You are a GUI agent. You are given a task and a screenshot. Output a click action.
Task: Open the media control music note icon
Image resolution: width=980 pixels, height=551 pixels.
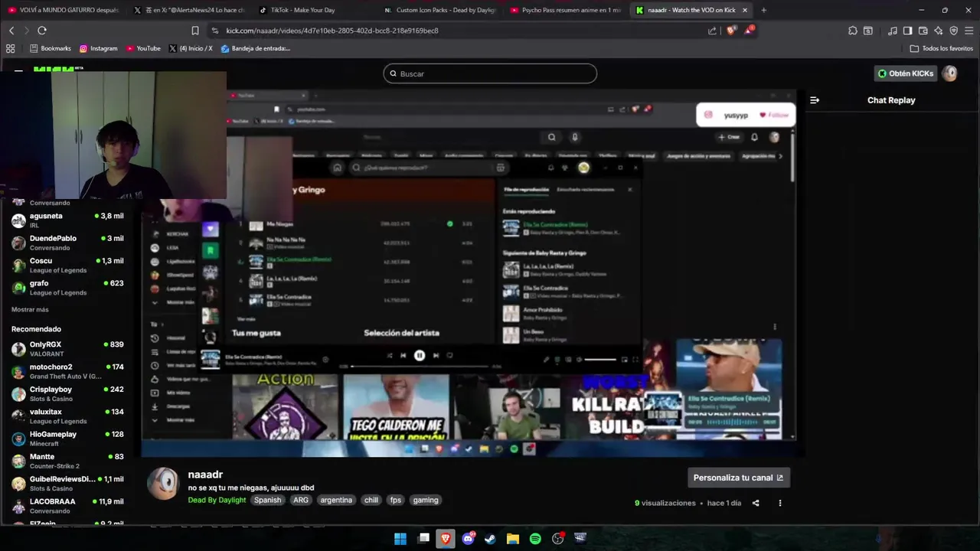pos(893,31)
